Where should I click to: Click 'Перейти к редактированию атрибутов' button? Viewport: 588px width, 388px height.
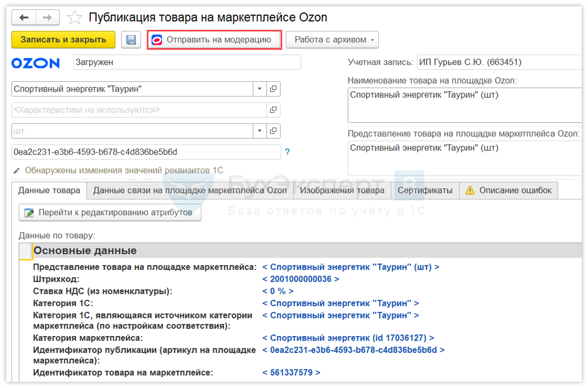109,213
